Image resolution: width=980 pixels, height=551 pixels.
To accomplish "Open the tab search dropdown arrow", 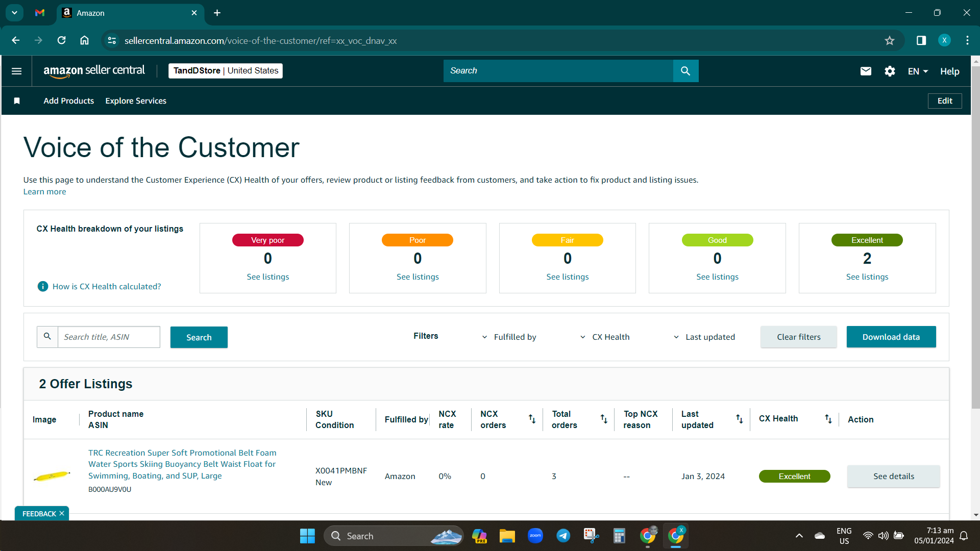I will 14,13.
